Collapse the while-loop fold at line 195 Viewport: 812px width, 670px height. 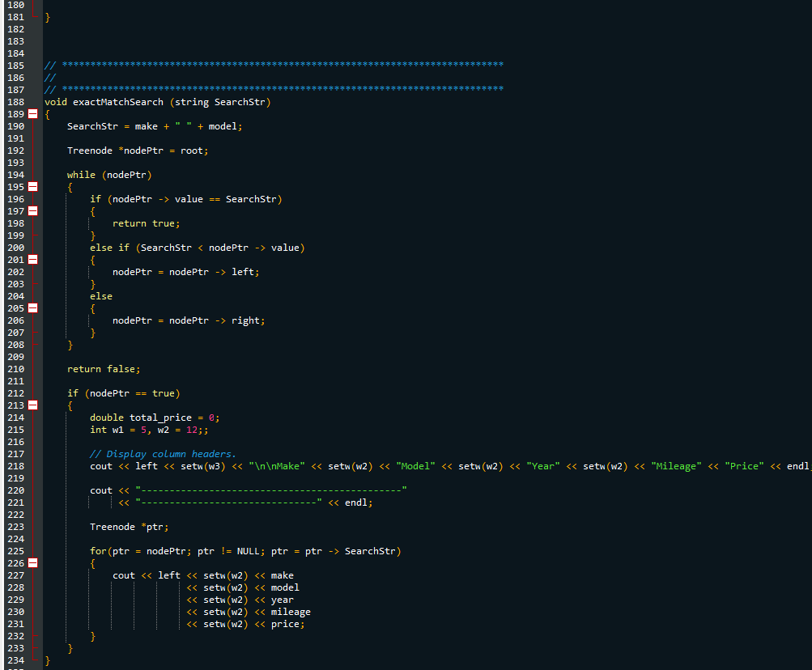(32, 187)
